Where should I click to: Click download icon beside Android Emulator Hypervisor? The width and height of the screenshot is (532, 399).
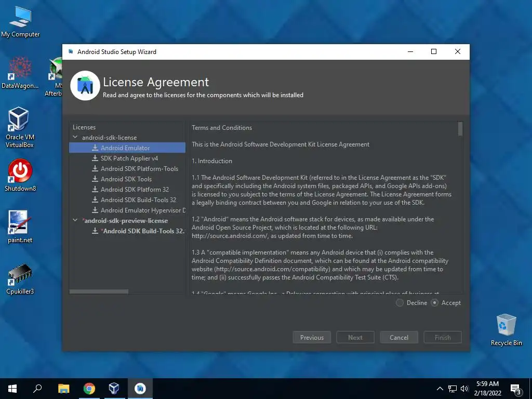[x=95, y=210]
